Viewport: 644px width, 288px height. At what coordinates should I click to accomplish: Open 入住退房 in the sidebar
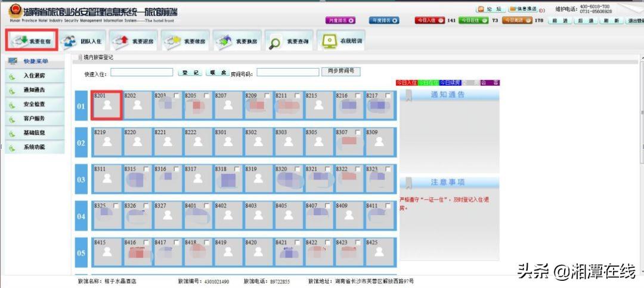tap(35, 76)
